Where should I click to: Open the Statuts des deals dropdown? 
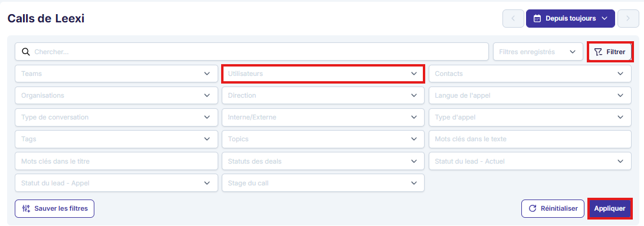tap(323, 161)
